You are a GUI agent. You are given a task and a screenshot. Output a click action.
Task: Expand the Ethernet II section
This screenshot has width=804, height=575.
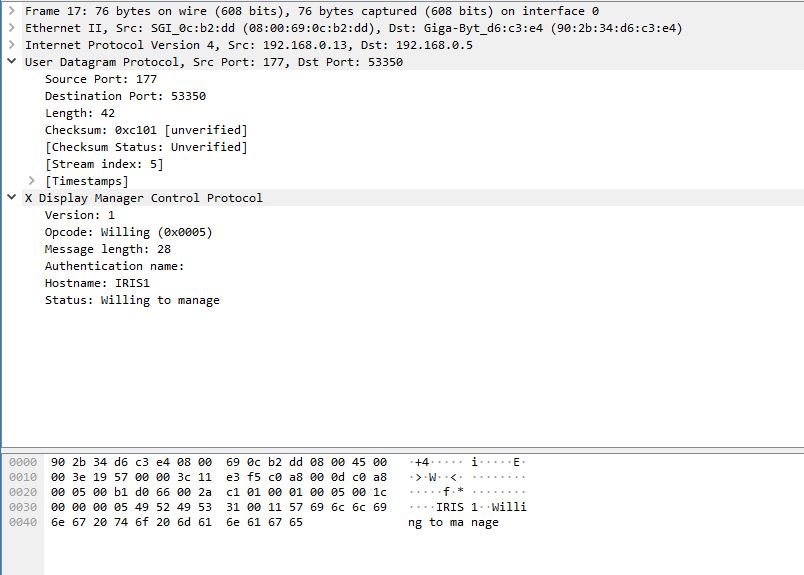(x=12, y=28)
